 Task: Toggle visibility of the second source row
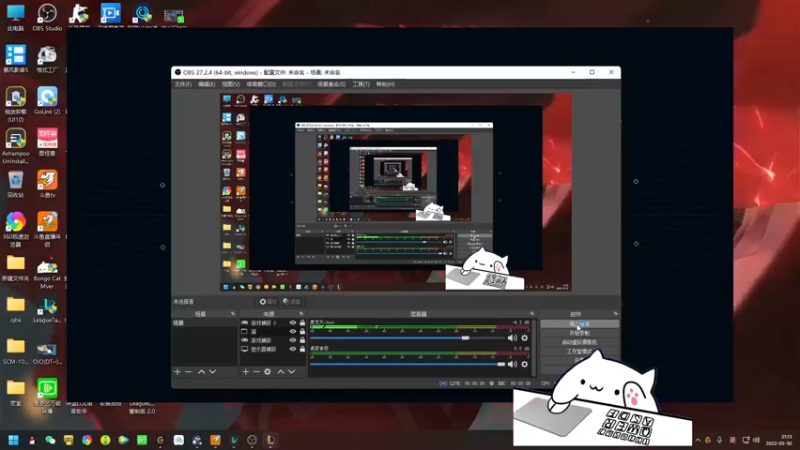point(293,331)
